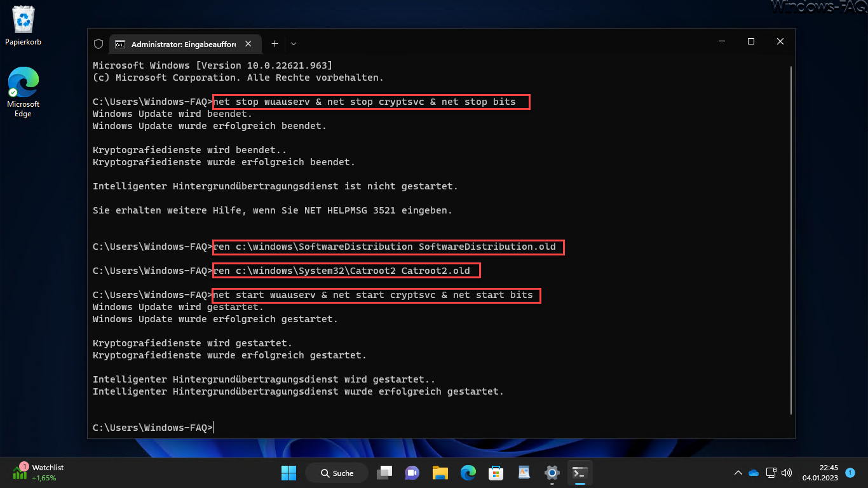868x488 pixels.
Task: Click the ren Catroot2 Catroot2.old command line
Action: [x=346, y=271]
